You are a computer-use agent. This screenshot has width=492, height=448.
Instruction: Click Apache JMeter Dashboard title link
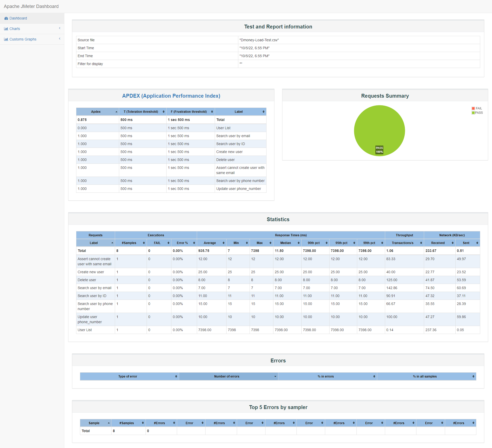click(x=31, y=6)
